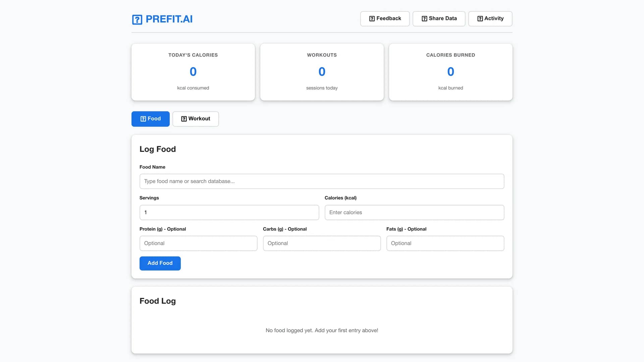Click the Workouts sessions today card
This screenshot has width=644, height=362.
[322, 72]
